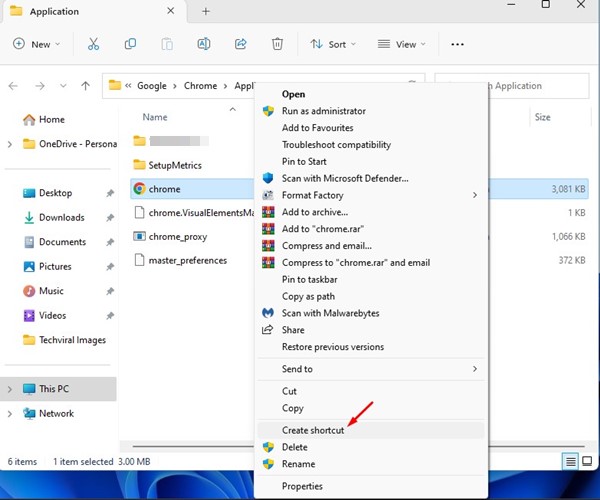Open Documents in the sidebar
This screenshot has width=600, height=500.
(x=55, y=242)
